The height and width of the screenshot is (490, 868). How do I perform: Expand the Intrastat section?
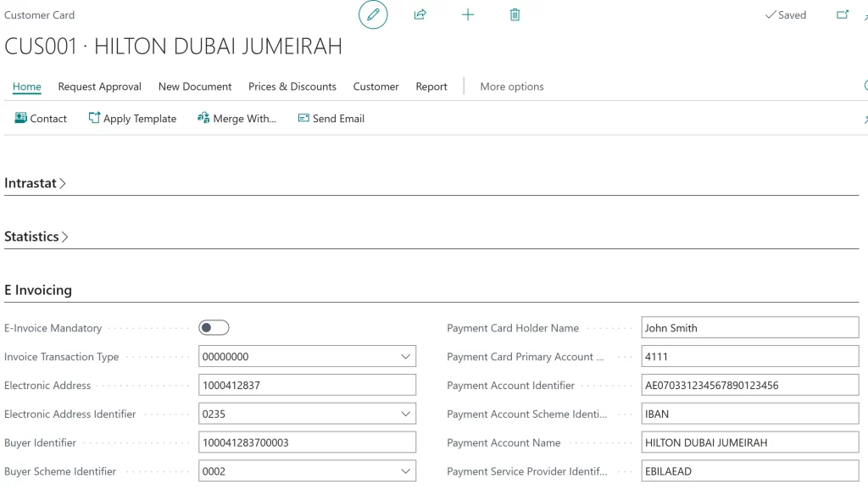(x=35, y=183)
